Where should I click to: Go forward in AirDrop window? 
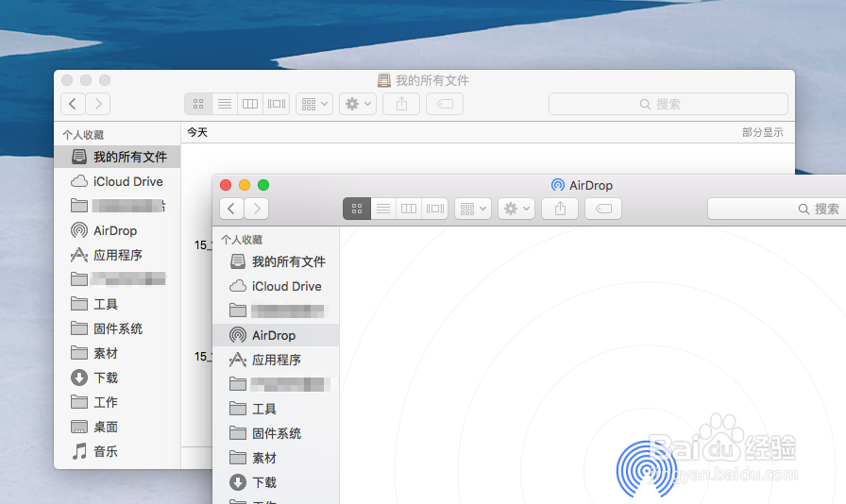click(257, 209)
